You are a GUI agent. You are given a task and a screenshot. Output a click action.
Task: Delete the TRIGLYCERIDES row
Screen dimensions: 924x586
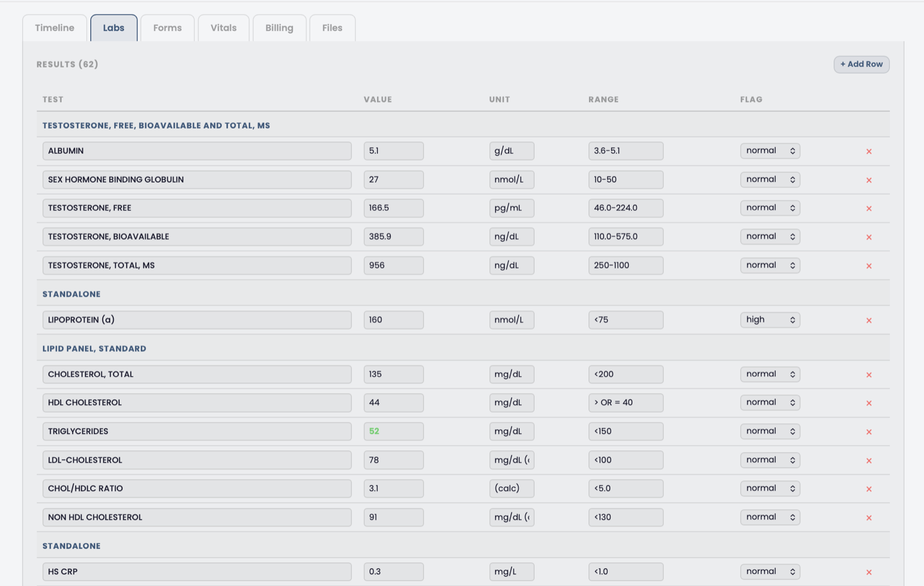pos(869,432)
